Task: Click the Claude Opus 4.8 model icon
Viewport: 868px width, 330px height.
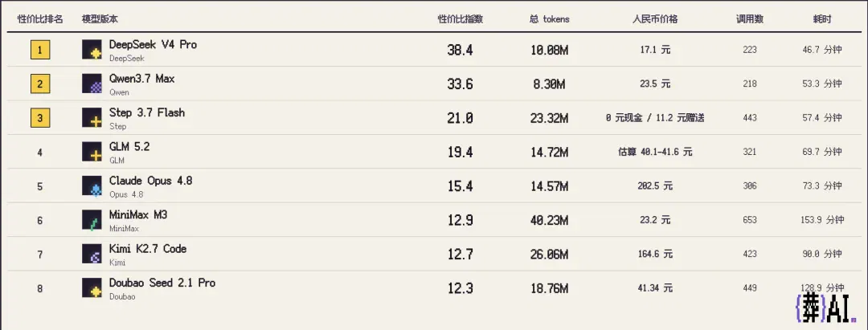Action: (92, 185)
